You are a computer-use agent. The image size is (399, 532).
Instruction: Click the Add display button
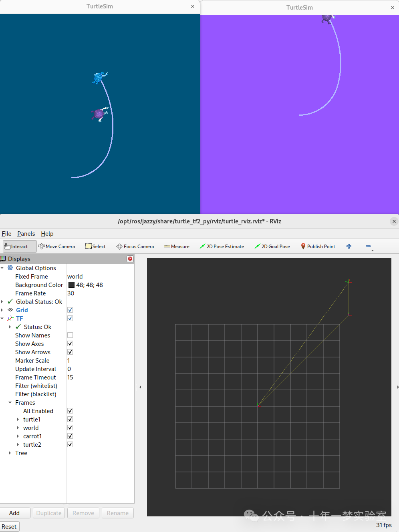(x=14, y=513)
